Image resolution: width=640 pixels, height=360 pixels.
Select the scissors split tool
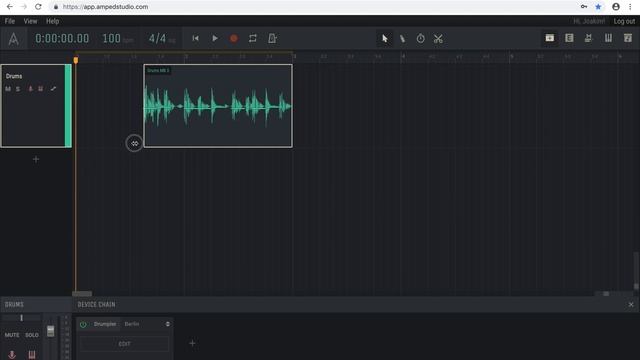click(438, 39)
